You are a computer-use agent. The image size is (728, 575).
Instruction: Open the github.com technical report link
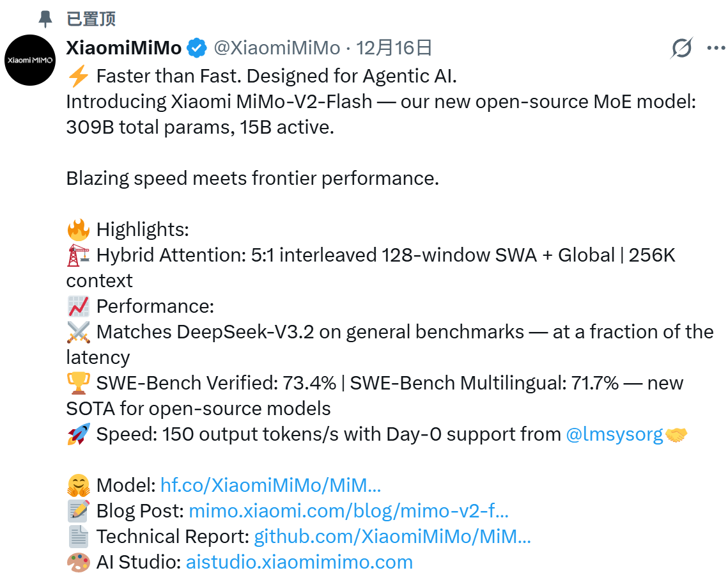(392, 537)
